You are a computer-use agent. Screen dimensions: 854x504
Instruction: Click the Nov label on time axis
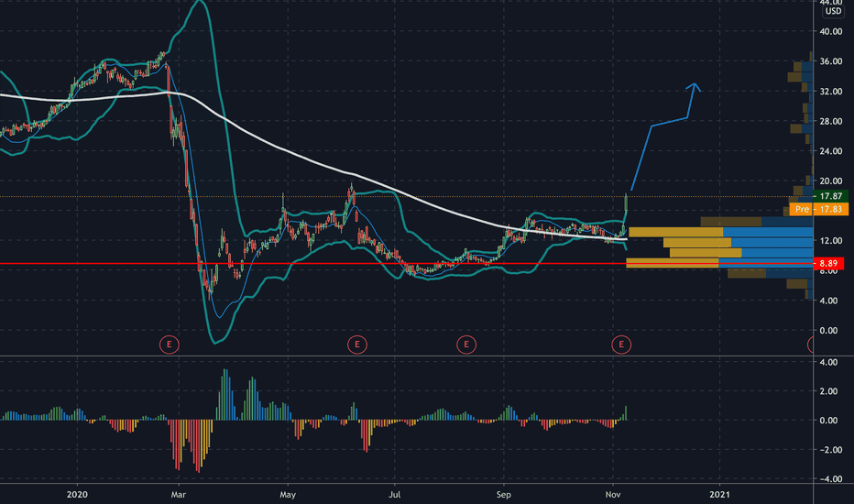point(613,495)
